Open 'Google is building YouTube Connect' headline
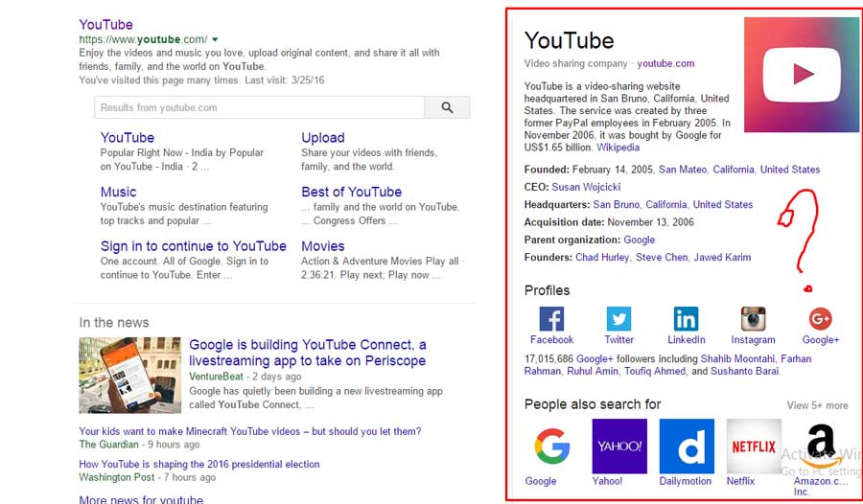863x504 pixels. pos(307,353)
